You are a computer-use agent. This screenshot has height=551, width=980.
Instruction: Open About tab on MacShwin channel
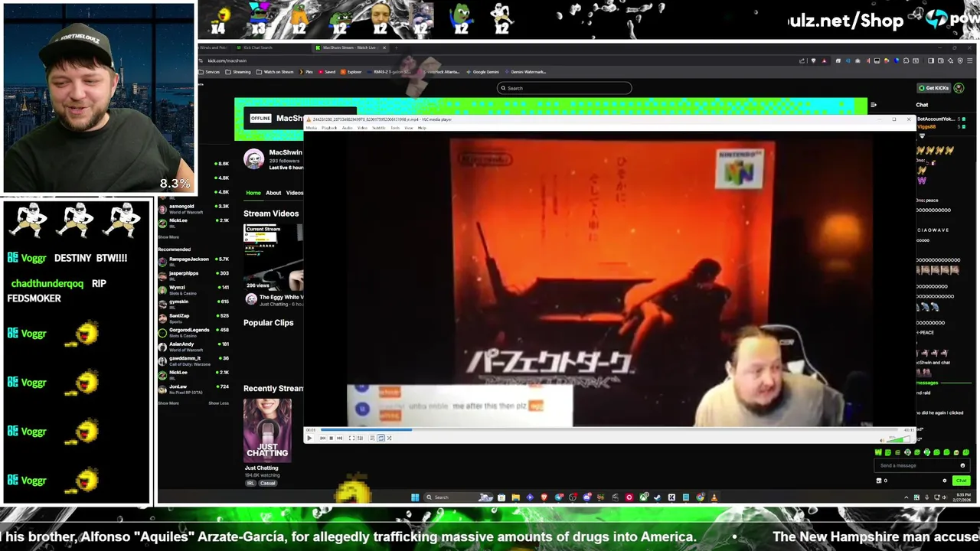click(x=273, y=193)
